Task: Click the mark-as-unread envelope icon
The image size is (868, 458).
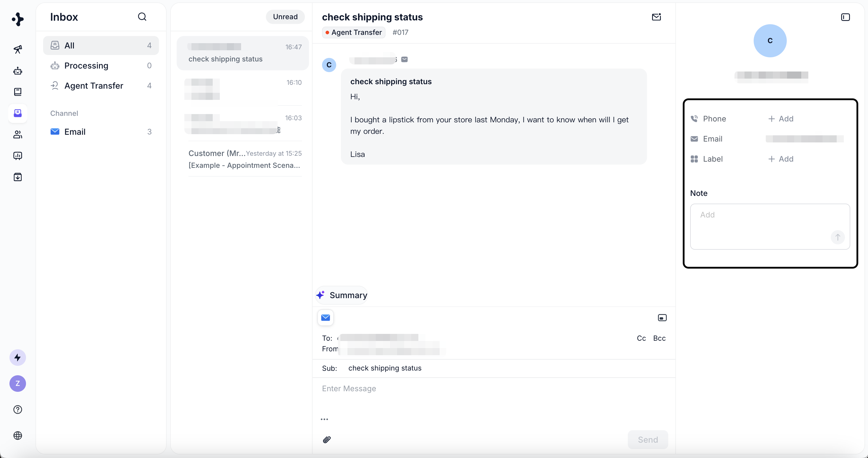Action: pos(656,17)
